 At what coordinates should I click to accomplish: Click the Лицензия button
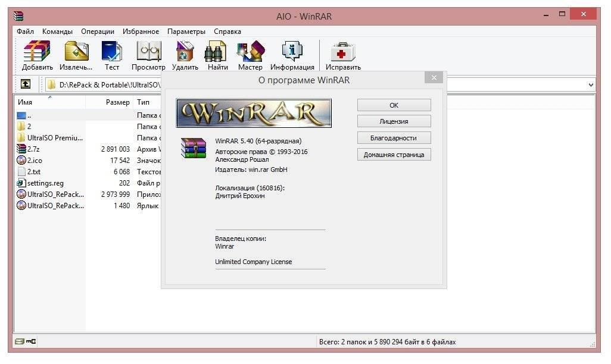click(x=394, y=121)
